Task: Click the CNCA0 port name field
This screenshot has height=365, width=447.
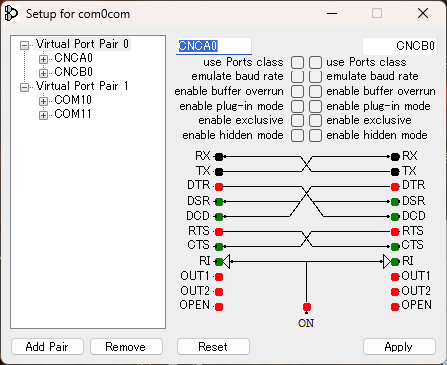Action: [x=214, y=46]
